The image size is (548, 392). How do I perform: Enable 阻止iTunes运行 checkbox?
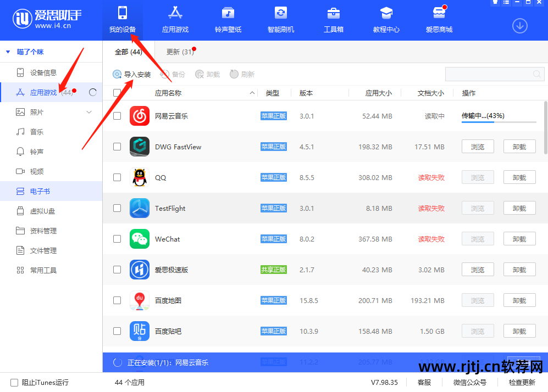[14, 383]
